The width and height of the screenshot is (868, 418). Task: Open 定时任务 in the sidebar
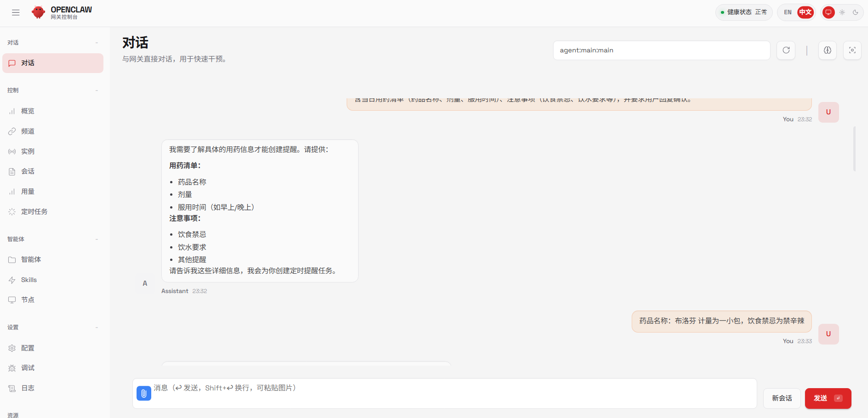coord(34,212)
